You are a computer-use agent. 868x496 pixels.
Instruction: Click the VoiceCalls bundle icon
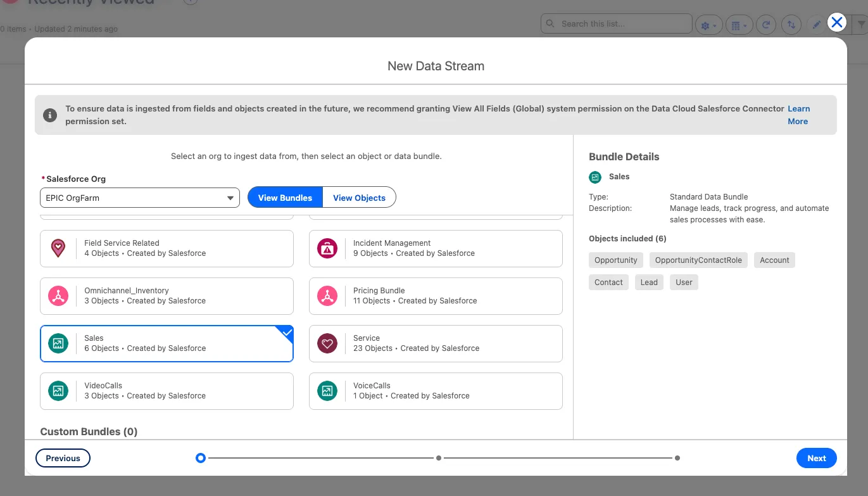click(327, 391)
